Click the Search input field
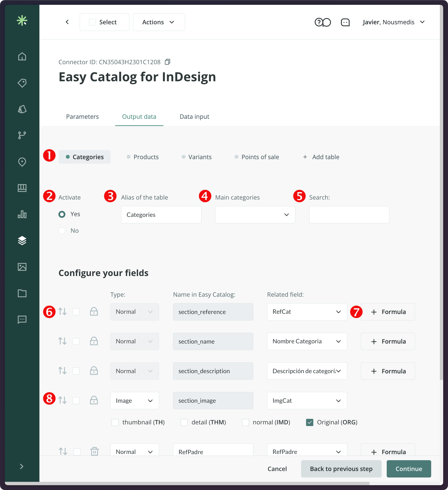This screenshot has width=448, height=490. pos(349,215)
